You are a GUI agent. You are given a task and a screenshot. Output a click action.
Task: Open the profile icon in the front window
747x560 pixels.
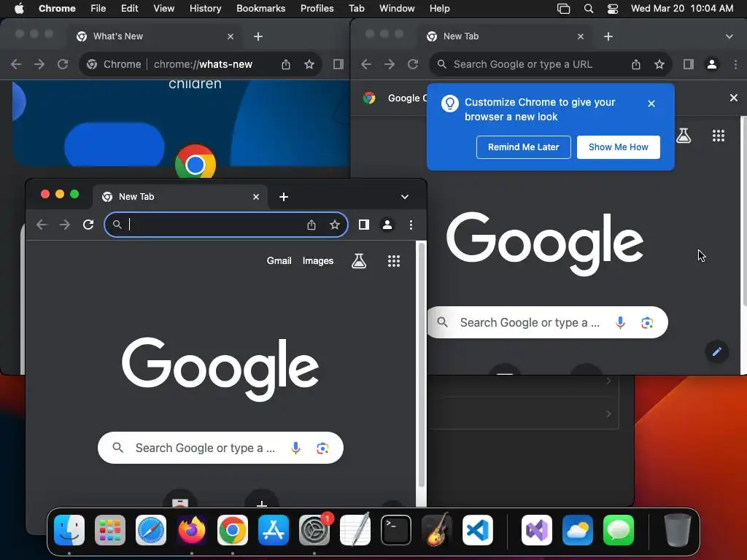tap(387, 225)
